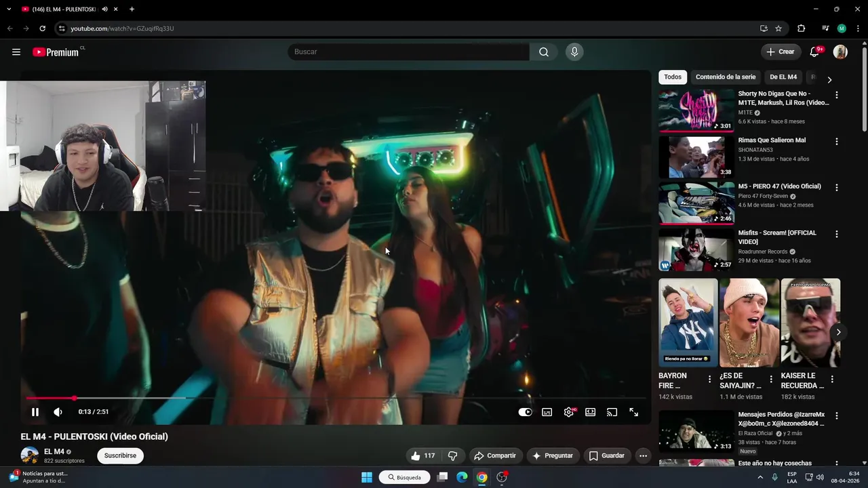The width and height of the screenshot is (868, 488).
Task: Click the Crear button
Action: pyautogui.click(x=780, y=52)
